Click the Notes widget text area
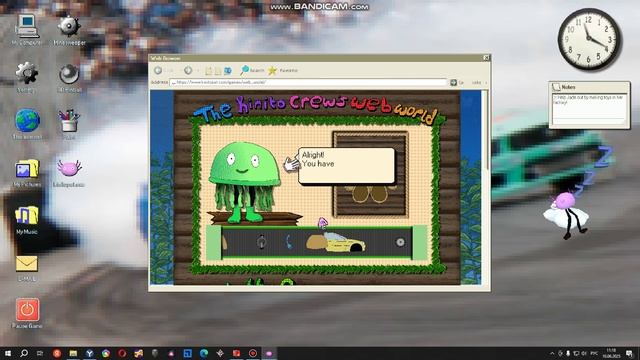 click(x=589, y=108)
